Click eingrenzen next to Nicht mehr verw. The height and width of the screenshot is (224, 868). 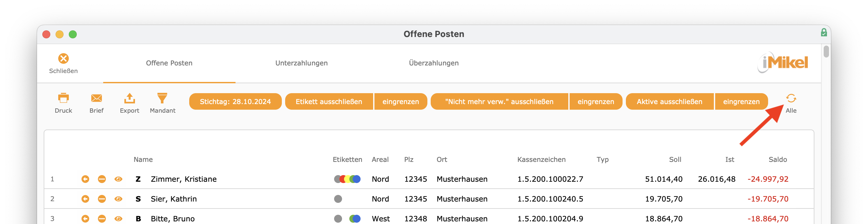pyautogui.click(x=596, y=101)
